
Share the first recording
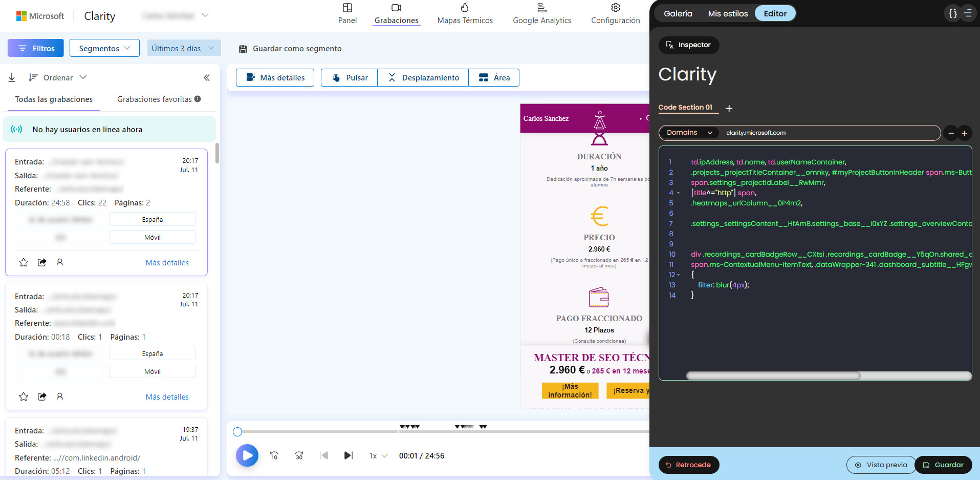(x=42, y=262)
